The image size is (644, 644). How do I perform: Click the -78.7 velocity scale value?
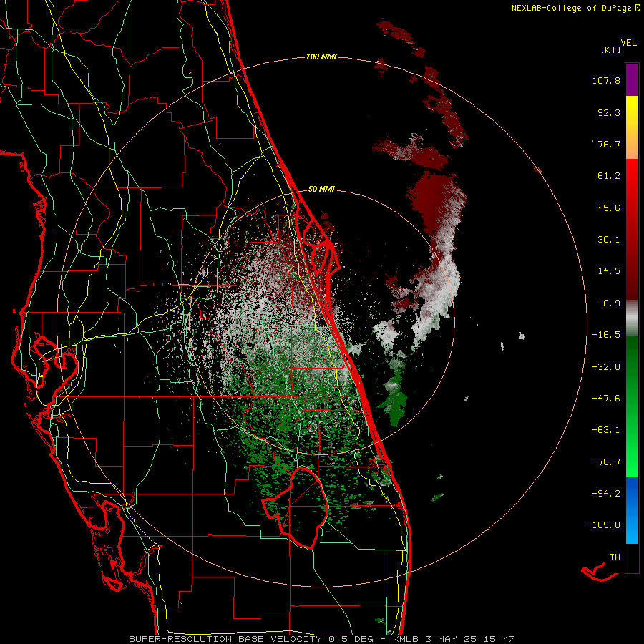pos(606,462)
